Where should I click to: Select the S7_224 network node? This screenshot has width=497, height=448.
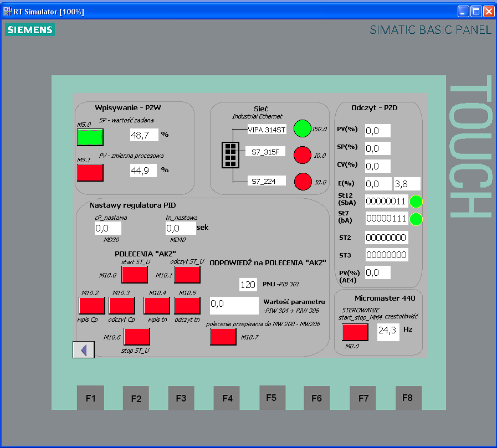point(267,181)
